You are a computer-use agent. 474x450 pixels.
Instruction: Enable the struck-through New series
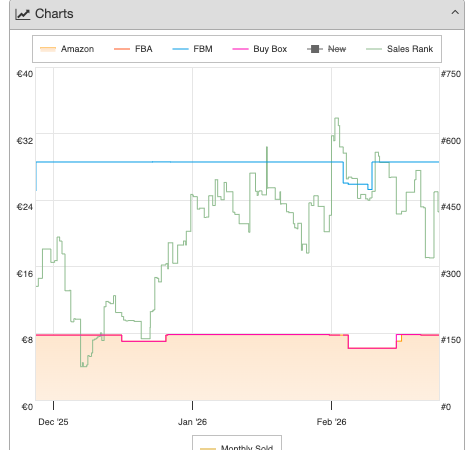(327, 49)
